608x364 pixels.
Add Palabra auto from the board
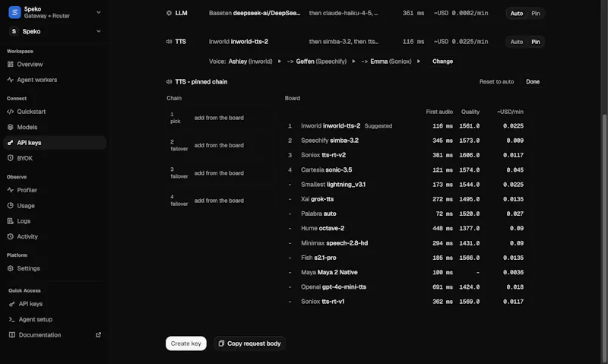point(406,214)
